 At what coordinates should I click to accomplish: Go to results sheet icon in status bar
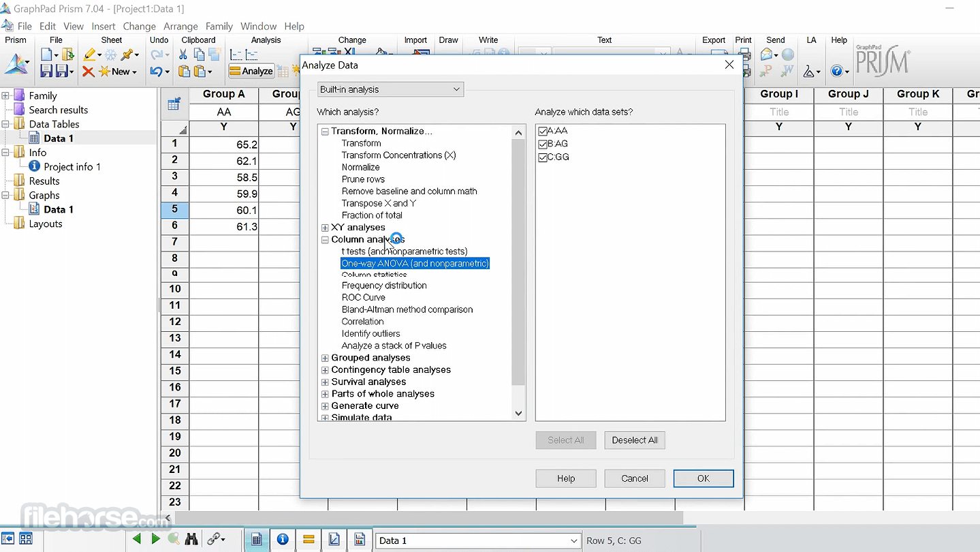pyautogui.click(x=309, y=540)
